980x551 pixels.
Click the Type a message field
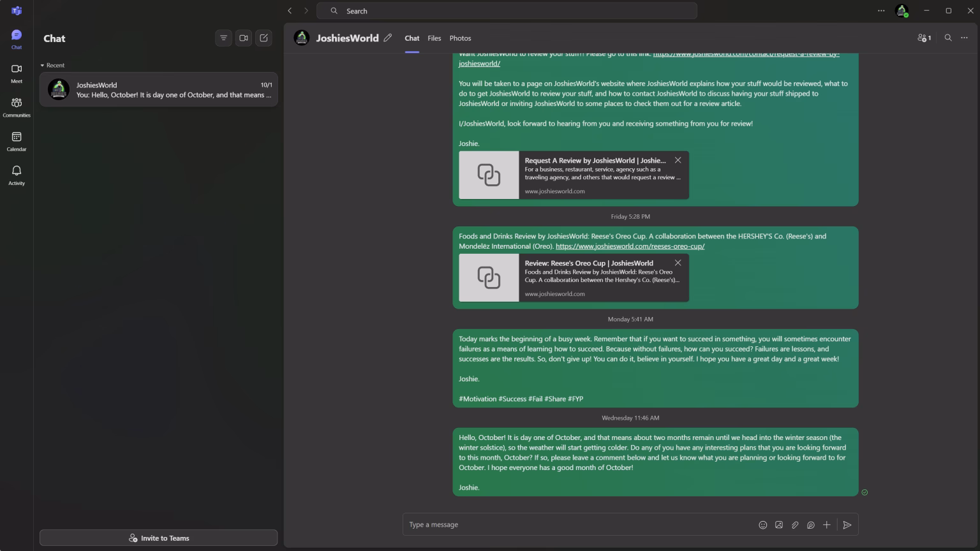tap(574, 525)
